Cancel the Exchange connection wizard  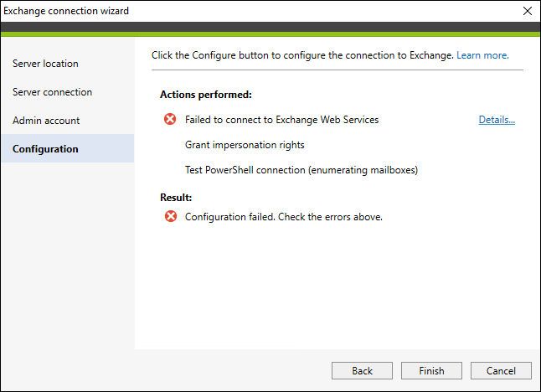coord(501,370)
